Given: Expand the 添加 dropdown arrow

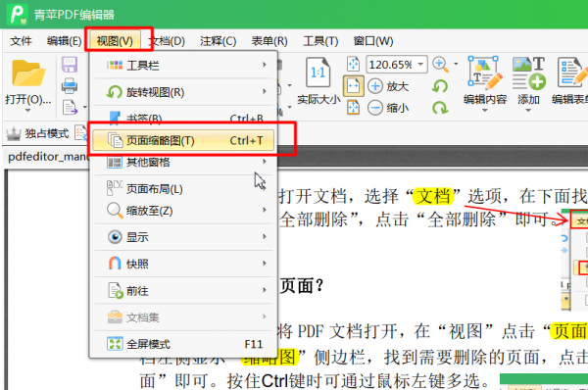Looking at the screenshot, I should click(x=528, y=111).
